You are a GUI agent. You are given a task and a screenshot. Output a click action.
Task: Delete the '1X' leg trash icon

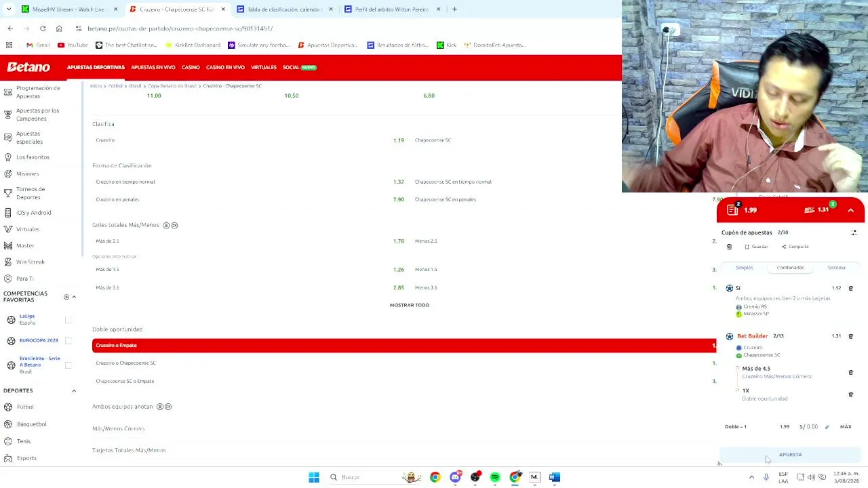click(x=851, y=394)
